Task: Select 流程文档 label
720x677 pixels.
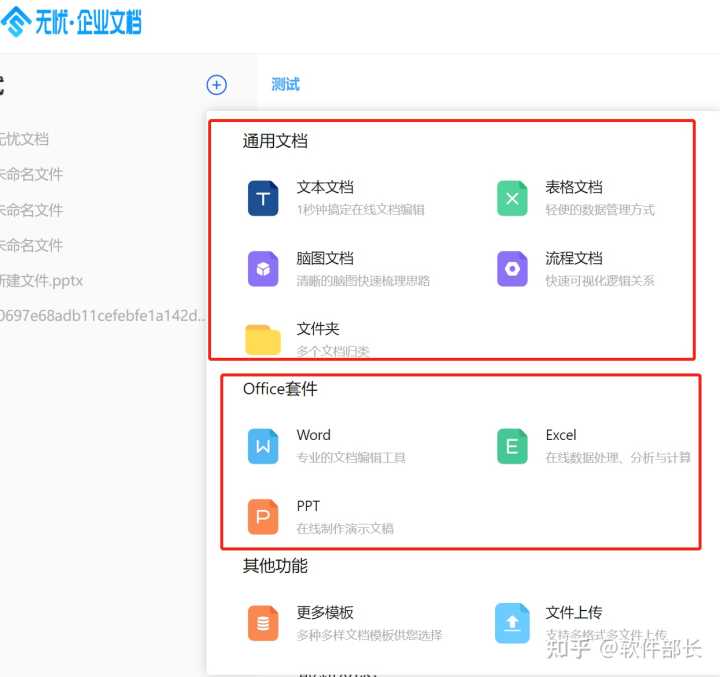Action: tap(574, 258)
